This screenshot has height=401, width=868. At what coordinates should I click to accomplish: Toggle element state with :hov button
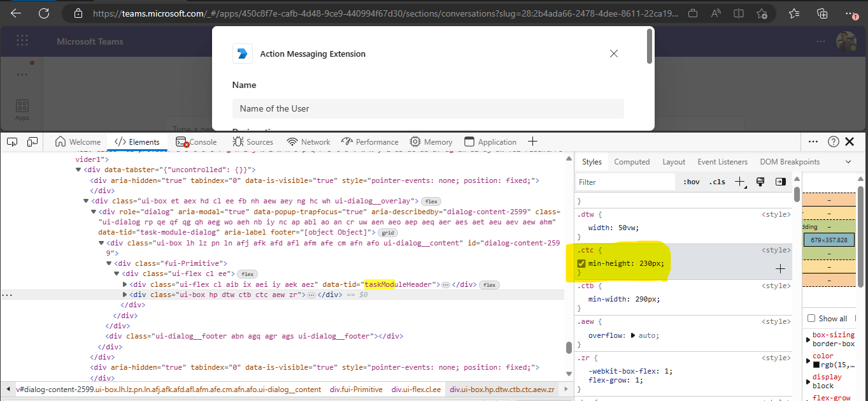(690, 182)
